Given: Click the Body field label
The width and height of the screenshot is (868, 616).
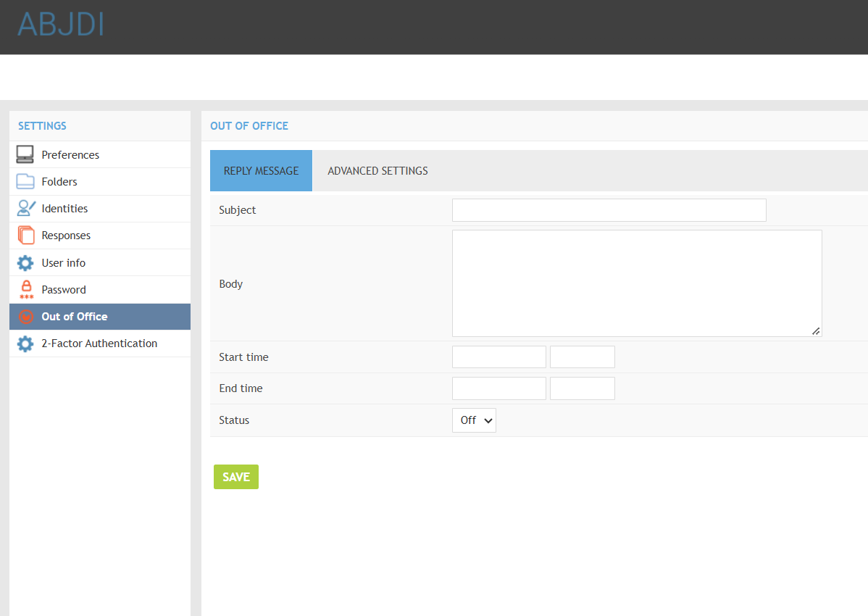Looking at the screenshot, I should [231, 284].
